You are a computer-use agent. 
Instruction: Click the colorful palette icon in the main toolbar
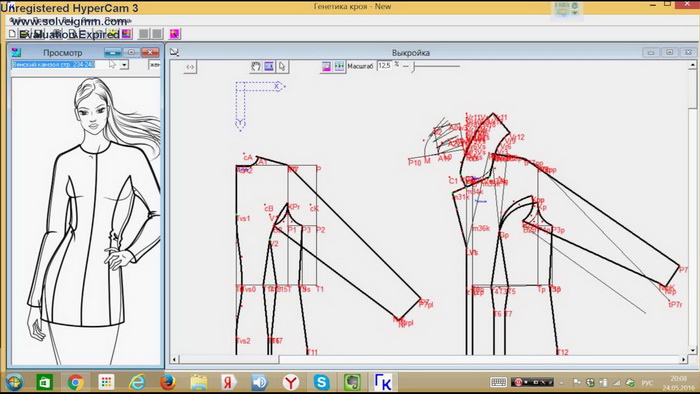[x=127, y=34]
